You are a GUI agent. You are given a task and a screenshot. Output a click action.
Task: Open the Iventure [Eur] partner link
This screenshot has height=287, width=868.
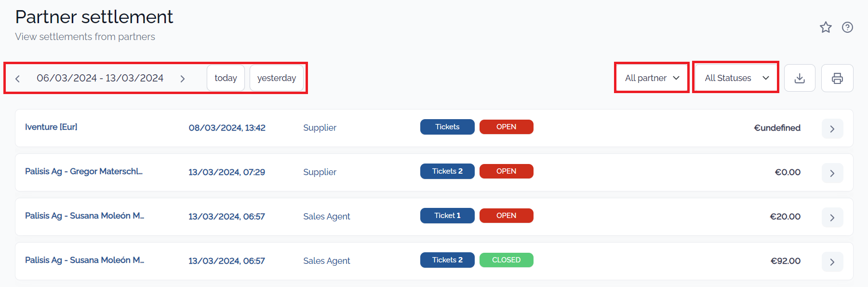coord(51,127)
